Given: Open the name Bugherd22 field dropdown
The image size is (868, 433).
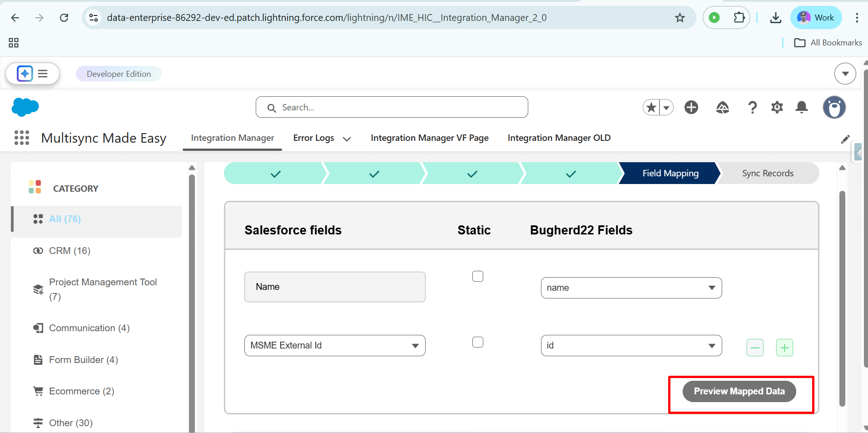Looking at the screenshot, I should 631,288.
